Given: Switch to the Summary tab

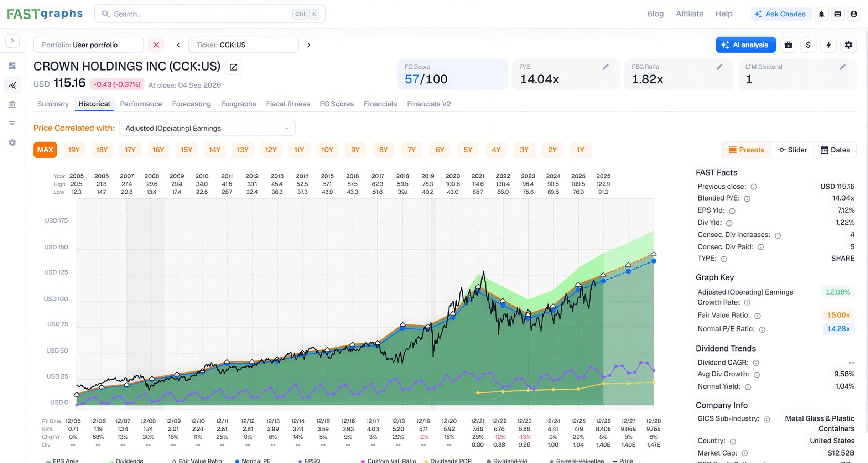Looking at the screenshot, I should click(x=53, y=104).
